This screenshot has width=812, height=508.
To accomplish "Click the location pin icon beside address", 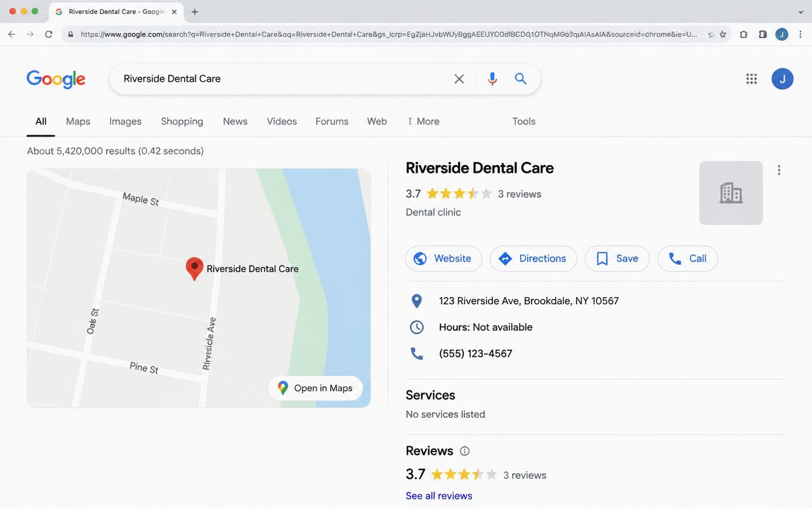I will click(417, 301).
